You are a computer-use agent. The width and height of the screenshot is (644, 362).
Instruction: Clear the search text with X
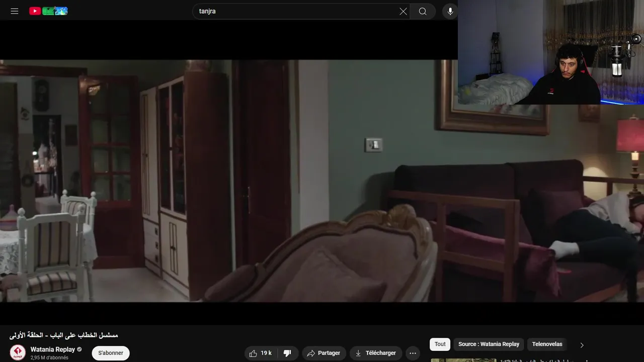(x=403, y=11)
